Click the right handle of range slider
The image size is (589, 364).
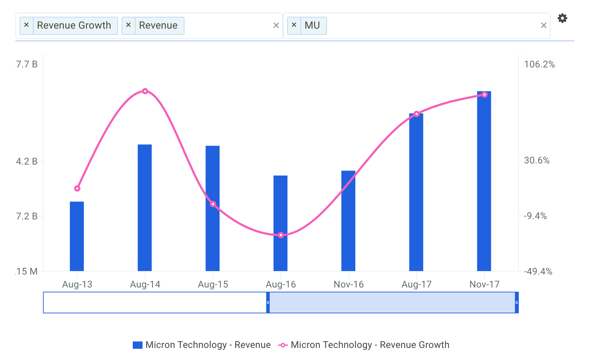pos(517,303)
